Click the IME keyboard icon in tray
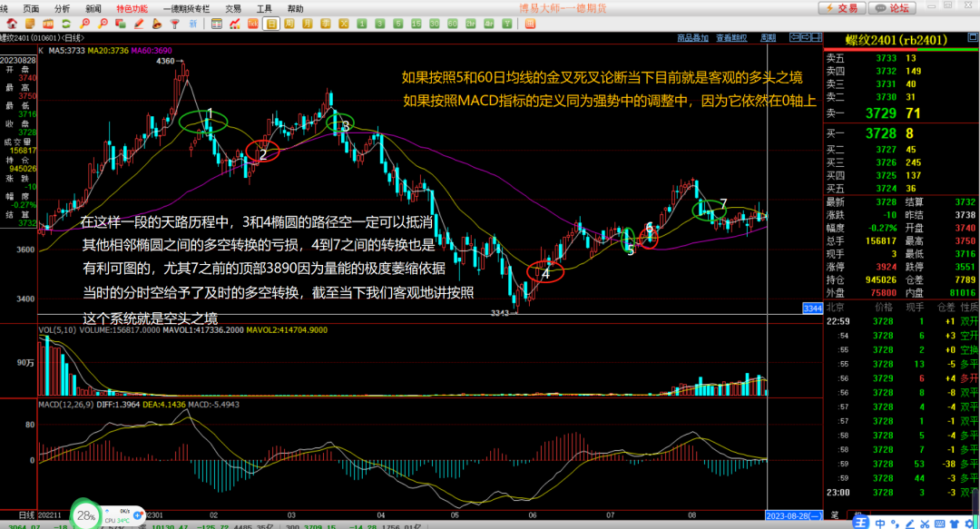980x529 pixels. (x=939, y=524)
